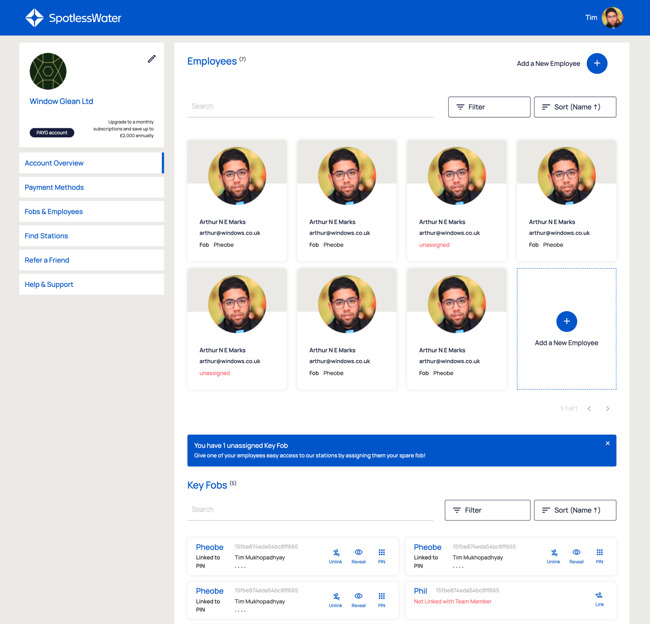
Task: Toggle Reveal on the top-right Pheobe fob
Action: [x=576, y=555]
